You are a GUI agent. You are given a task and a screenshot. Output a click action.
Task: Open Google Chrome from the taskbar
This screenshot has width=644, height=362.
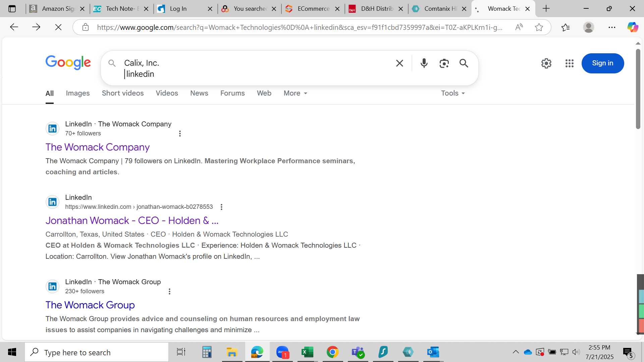click(x=332, y=352)
